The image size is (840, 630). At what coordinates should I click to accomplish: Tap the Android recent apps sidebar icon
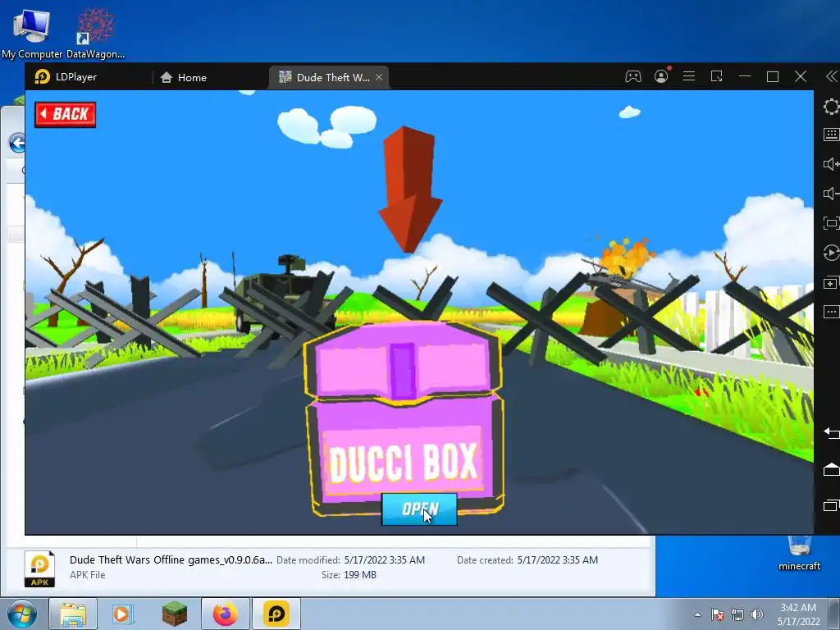tap(832, 505)
